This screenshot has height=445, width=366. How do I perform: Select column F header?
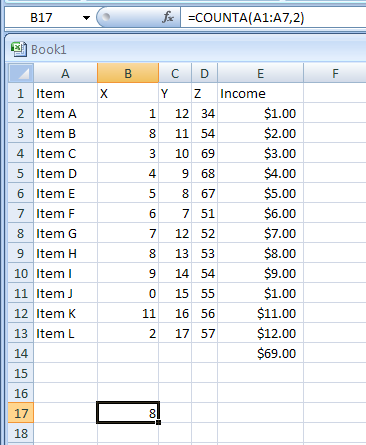335,73
